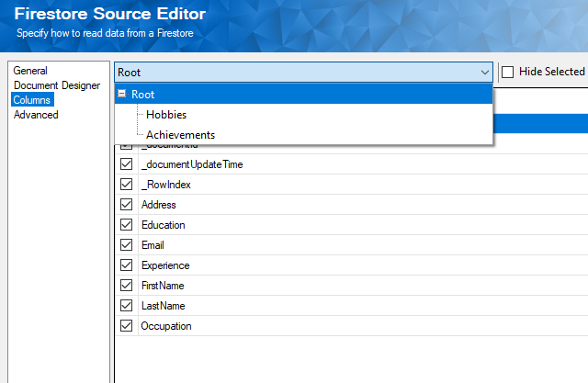This screenshot has height=383, width=588.
Task: Click the Email column name
Action: (x=153, y=245)
